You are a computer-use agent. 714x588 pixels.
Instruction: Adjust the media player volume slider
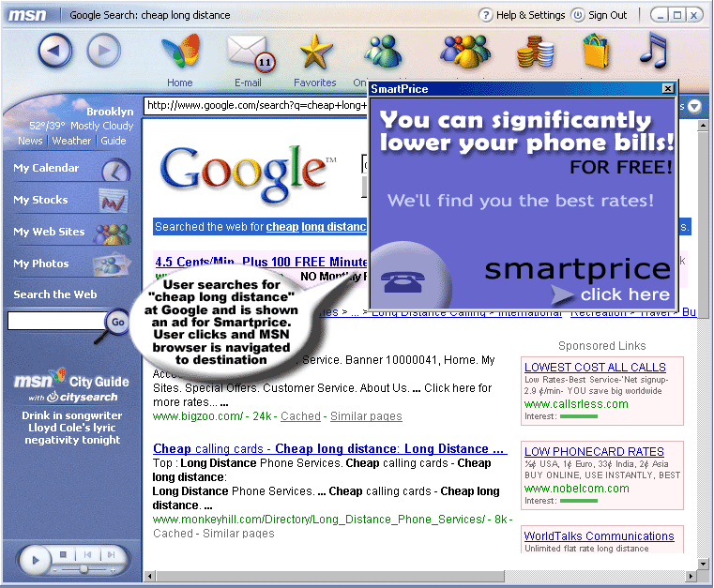(x=84, y=569)
